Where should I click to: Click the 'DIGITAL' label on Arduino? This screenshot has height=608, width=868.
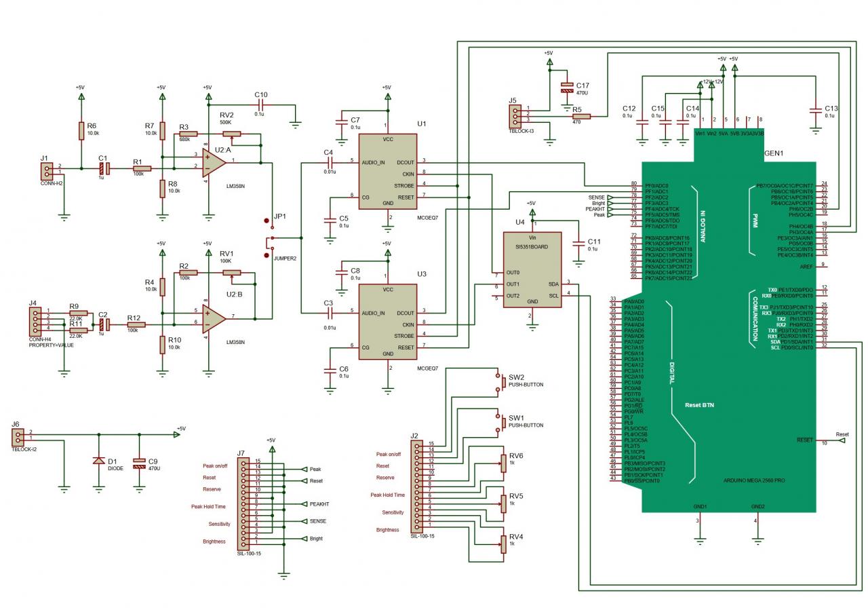[672, 372]
